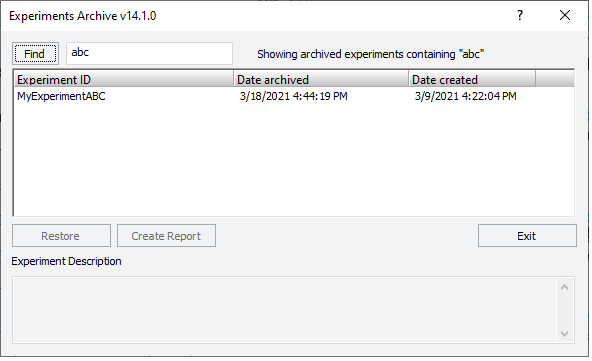Screen dimensions: 592x361
Task: Open help with the question mark icon
Action: tap(520, 15)
